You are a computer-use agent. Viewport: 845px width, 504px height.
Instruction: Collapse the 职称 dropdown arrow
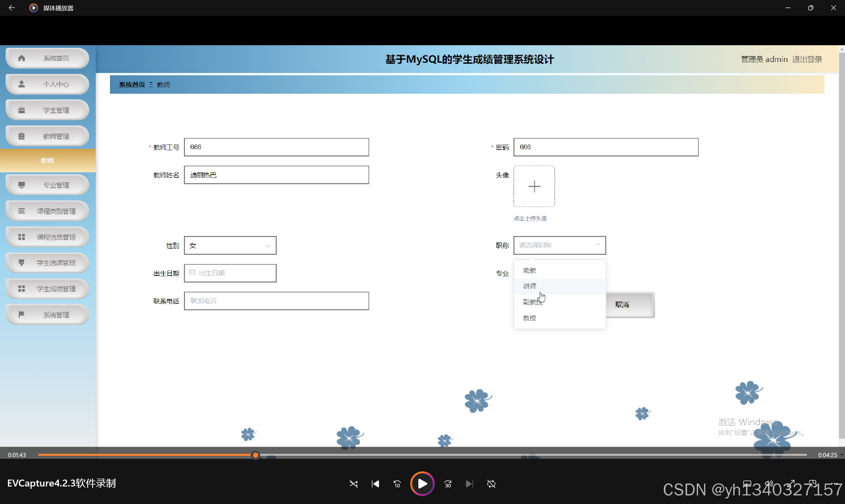click(598, 245)
